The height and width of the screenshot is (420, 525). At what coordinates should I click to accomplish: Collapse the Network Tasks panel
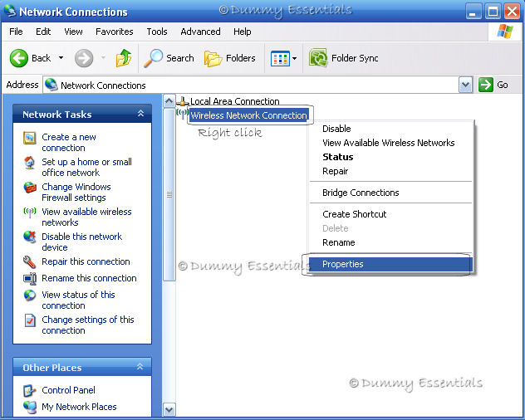[x=140, y=114]
